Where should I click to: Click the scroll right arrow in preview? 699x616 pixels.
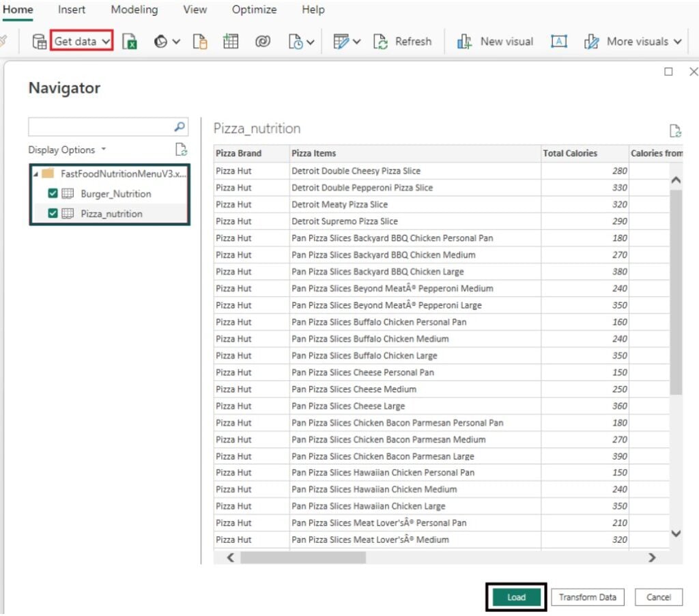[652, 557]
